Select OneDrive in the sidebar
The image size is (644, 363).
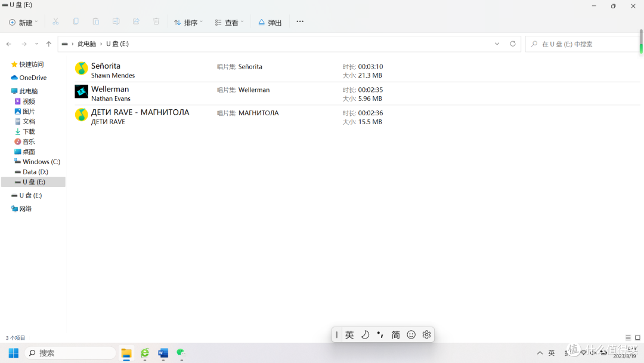click(x=29, y=78)
